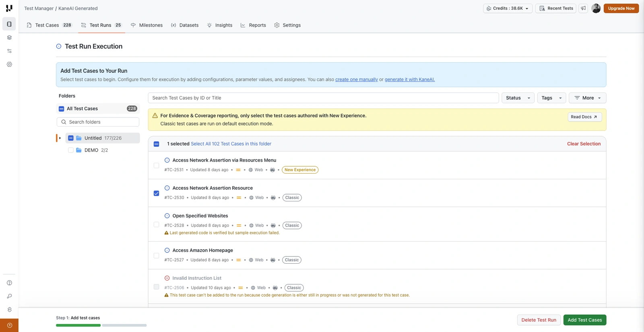
Task: Open the layers stack sidebar icon
Action: coord(9,37)
